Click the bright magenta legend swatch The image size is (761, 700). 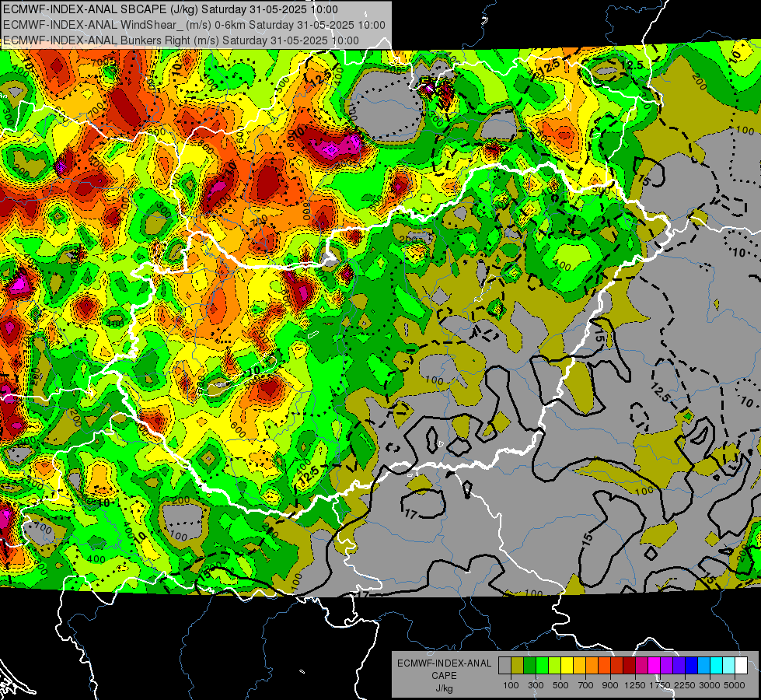655,666
